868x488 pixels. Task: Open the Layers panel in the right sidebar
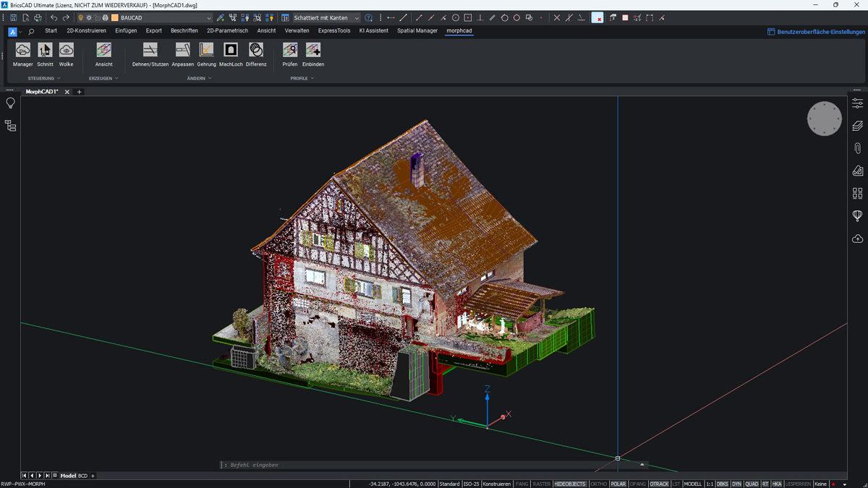(x=857, y=125)
